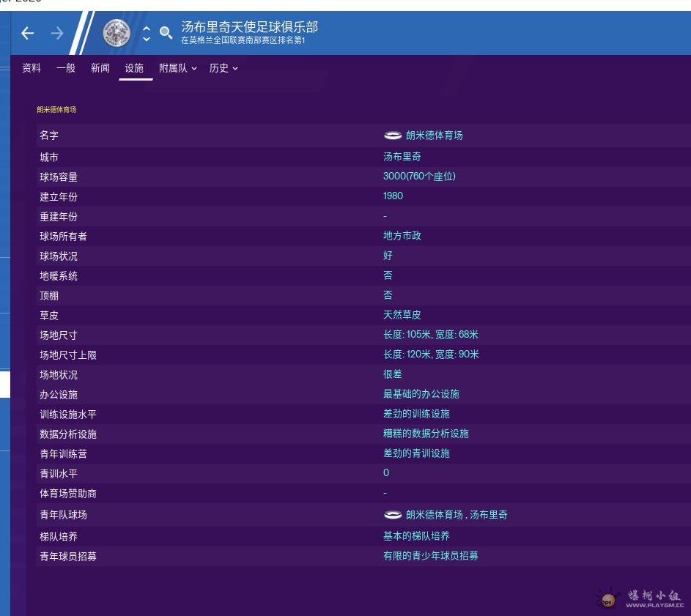691x616 pixels.
Task: Click 最基础的办公设施 value
Action: (x=421, y=394)
